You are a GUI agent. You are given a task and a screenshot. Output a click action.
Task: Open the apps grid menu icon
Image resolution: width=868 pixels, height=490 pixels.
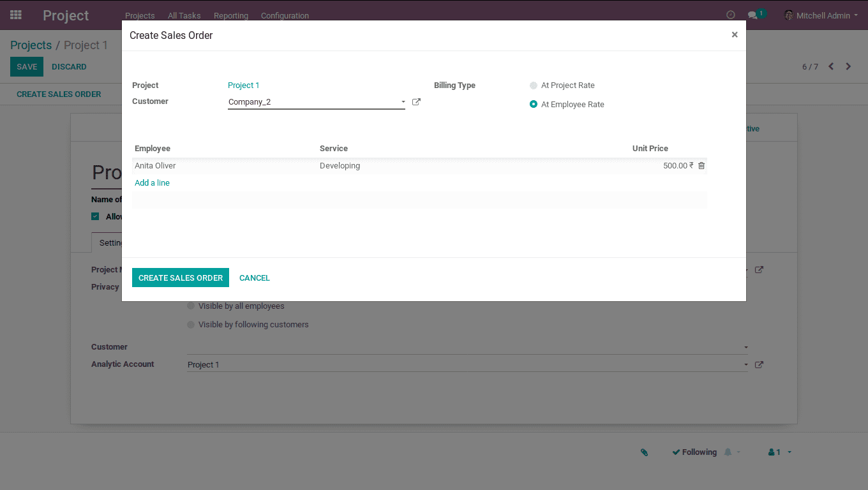point(16,15)
